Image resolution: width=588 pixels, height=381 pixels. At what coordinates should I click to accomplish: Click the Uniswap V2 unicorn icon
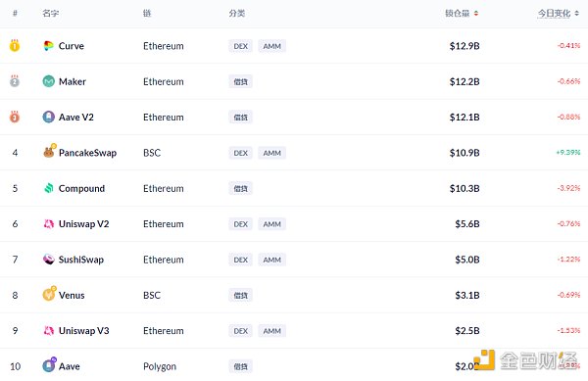click(49, 224)
